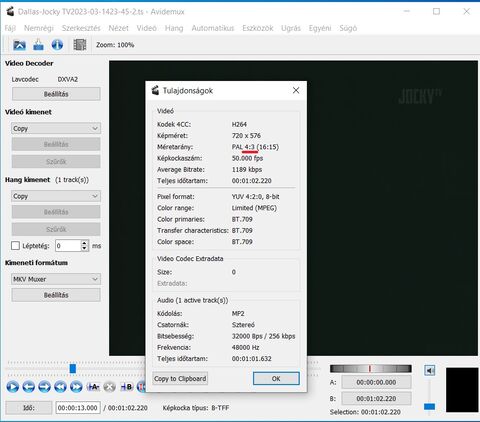Increment the Léptetég ms stepper
Screen dimensions: 480x422
85,243
